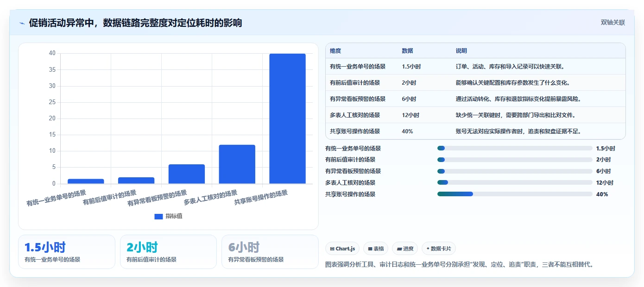Click the description 能够确认关键配置和库存参数发生了什么变化。
The image size is (644, 287).
pos(513,83)
